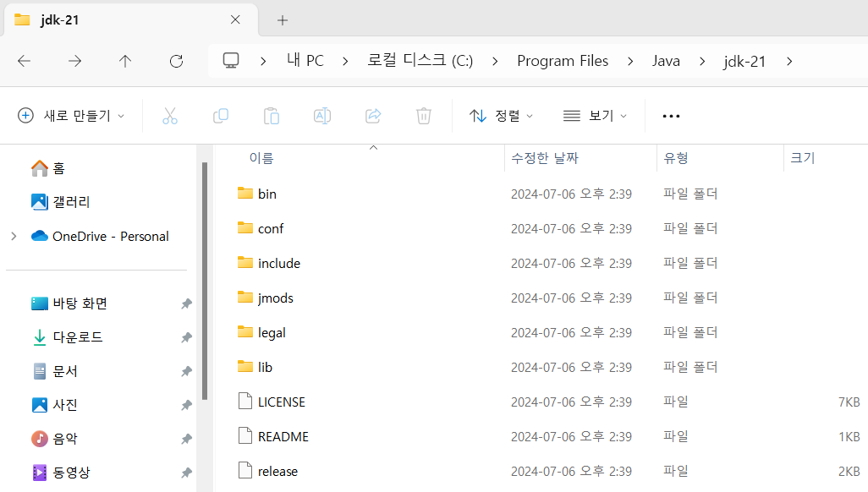Open 동영상 in quick access
Viewport: 868px width, 492px height.
tap(61, 473)
